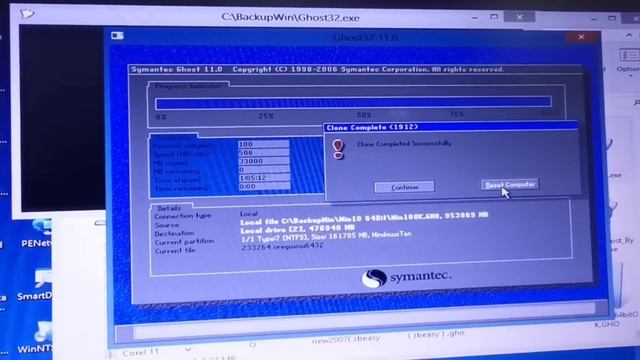This screenshot has height=360, width=640.
Task: Click the Destination Local drive text
Action: coord(298,229)
